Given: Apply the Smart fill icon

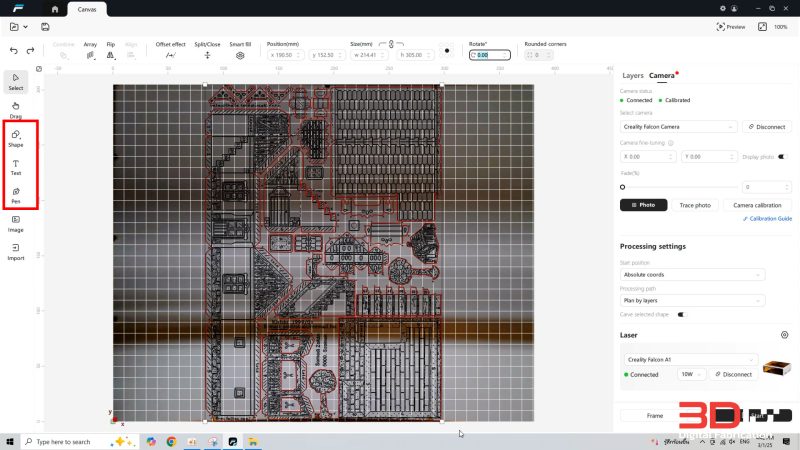Looking at the screenshot, I should coord(240,55).
